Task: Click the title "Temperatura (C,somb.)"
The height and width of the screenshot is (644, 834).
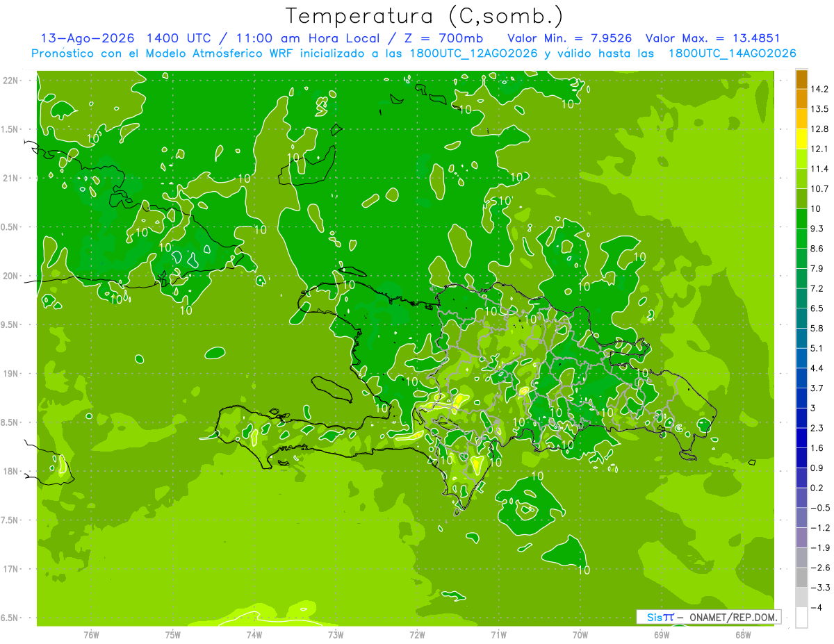Action: click(425, 16)
